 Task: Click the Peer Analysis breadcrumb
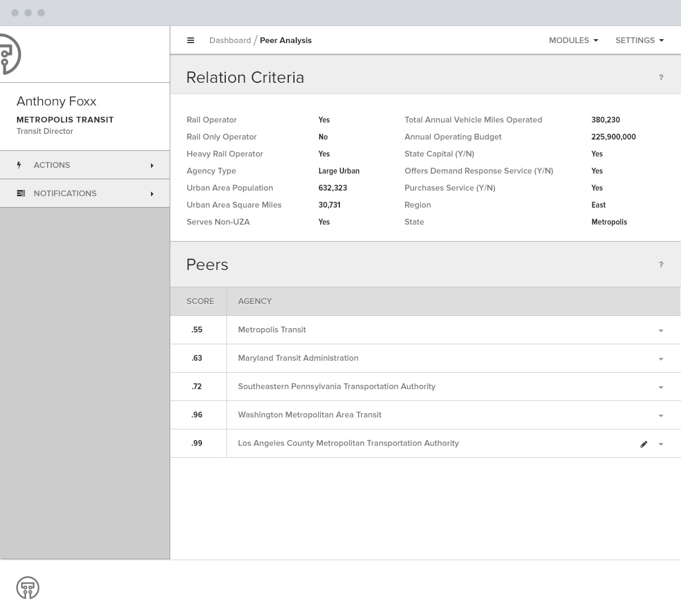click(x=285, y=40)
